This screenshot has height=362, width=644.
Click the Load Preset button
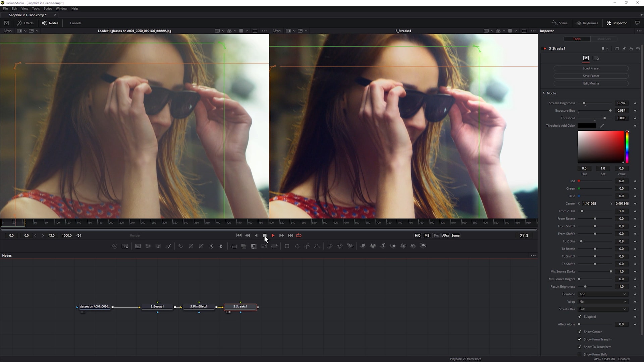point(591,68)
